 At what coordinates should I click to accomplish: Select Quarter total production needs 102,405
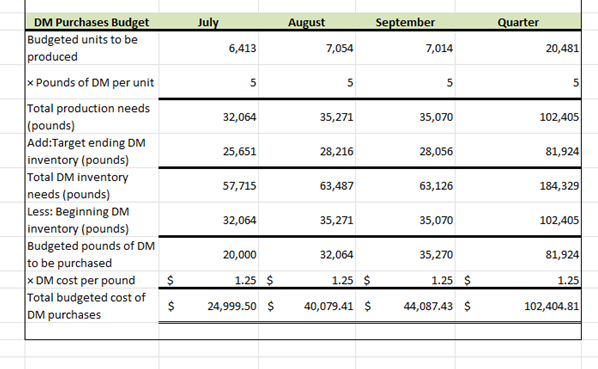point(518,117)
